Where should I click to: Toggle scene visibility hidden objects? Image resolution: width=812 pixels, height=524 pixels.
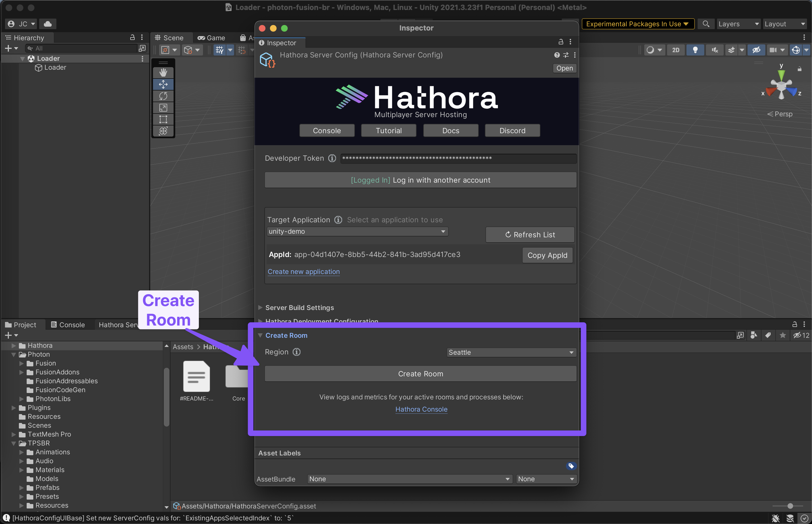[756, 50]
